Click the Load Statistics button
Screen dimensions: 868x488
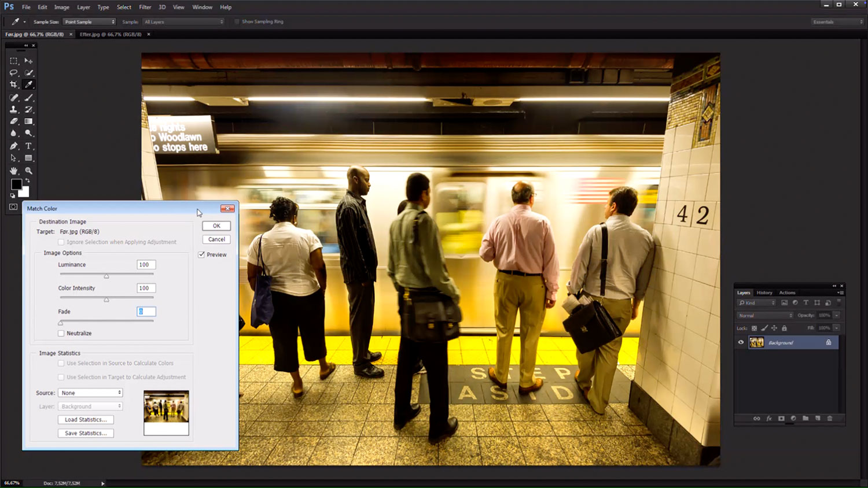click(86, 420)
